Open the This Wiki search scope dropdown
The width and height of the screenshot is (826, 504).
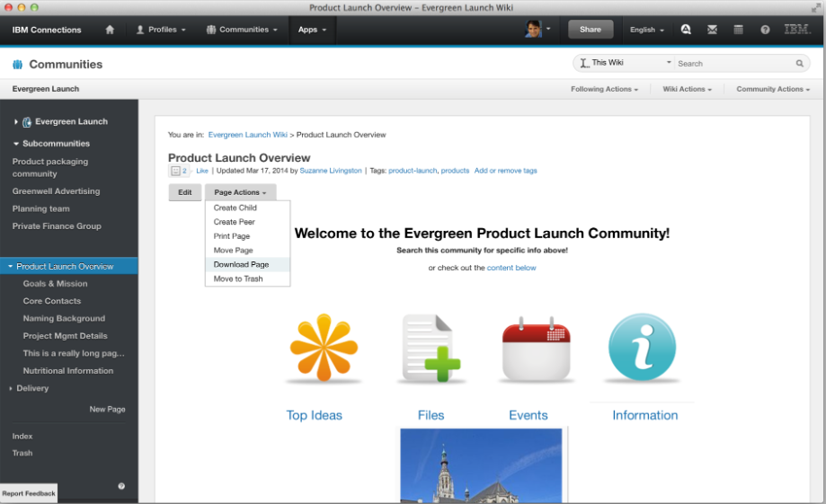625,63
